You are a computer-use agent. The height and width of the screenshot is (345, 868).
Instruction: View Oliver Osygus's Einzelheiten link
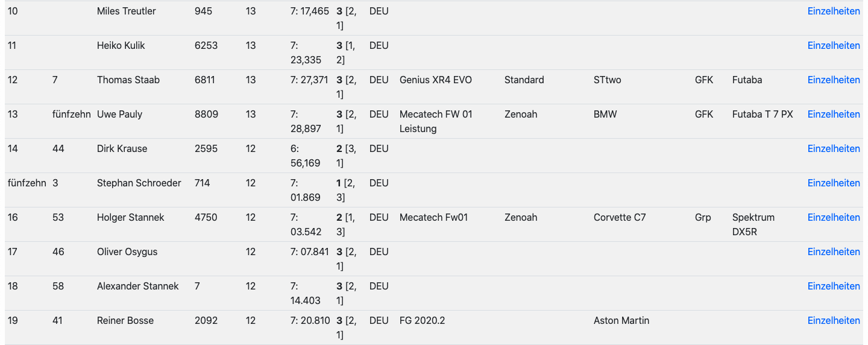834,252
